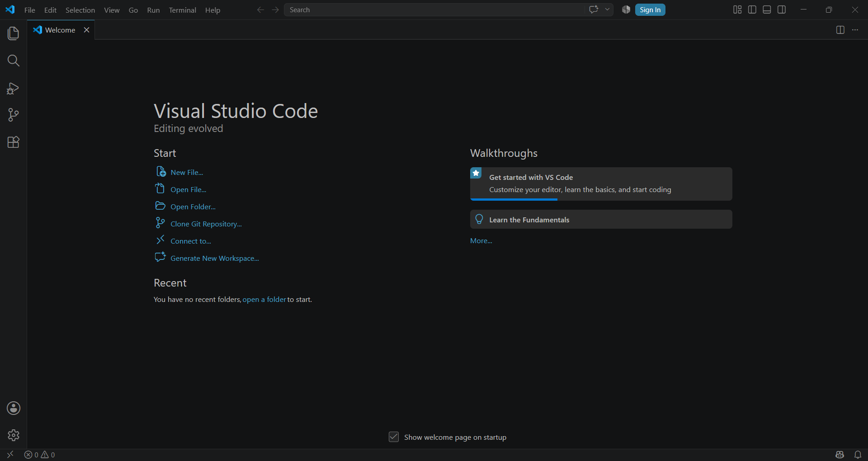Click Clone Git Repository... link
Screen dimensions: 868x461
[206, 224]
